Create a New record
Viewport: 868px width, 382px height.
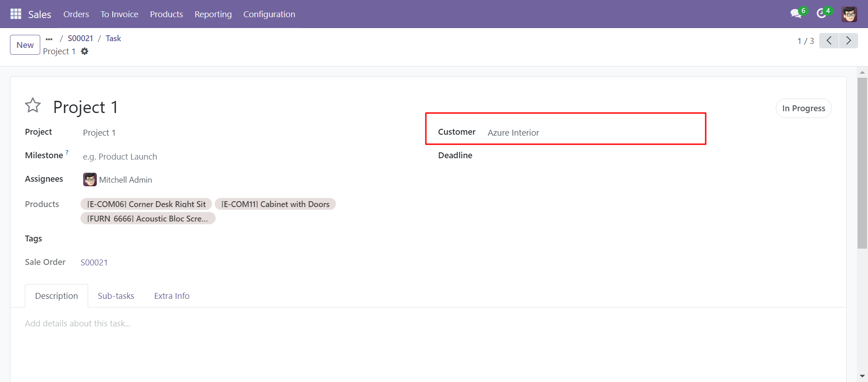click(25, 45)
